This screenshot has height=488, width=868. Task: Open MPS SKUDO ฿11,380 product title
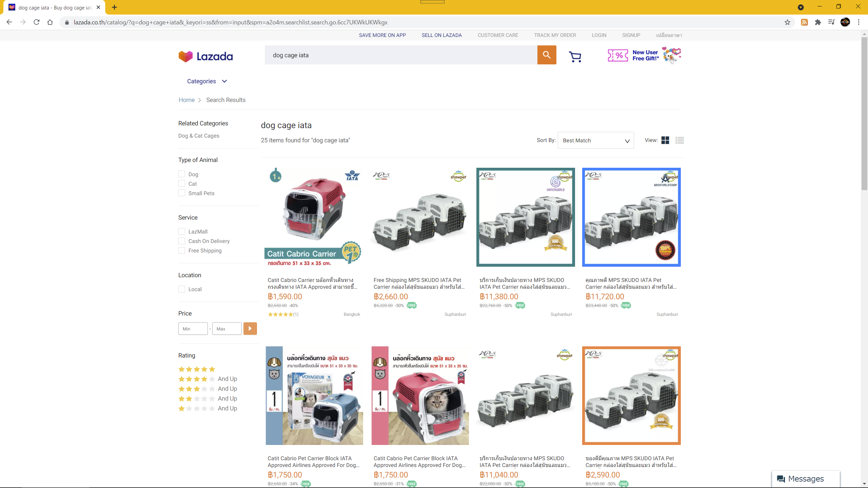(x=525, y=283)
